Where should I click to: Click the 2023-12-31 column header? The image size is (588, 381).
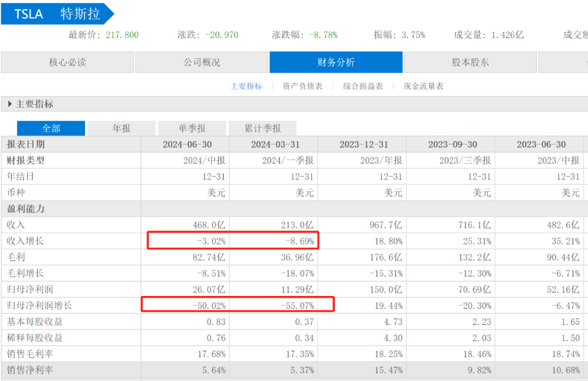[x=364, y=144]
